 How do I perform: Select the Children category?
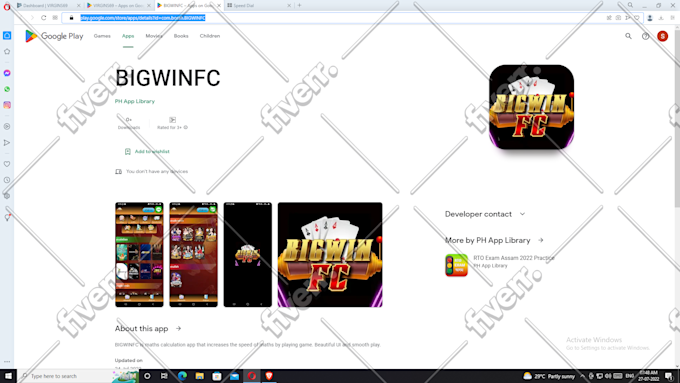pyautogui.click(x=210, y=36)
